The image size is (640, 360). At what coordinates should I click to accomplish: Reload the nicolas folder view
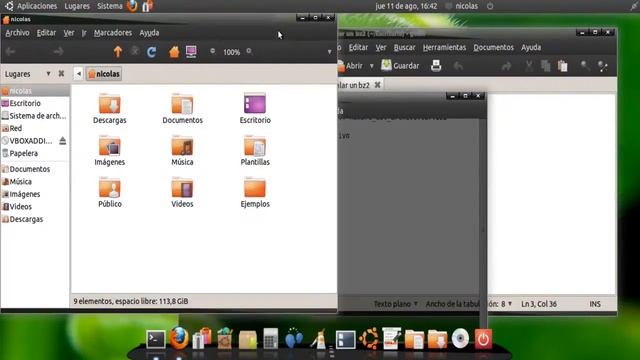click(151, 52)
